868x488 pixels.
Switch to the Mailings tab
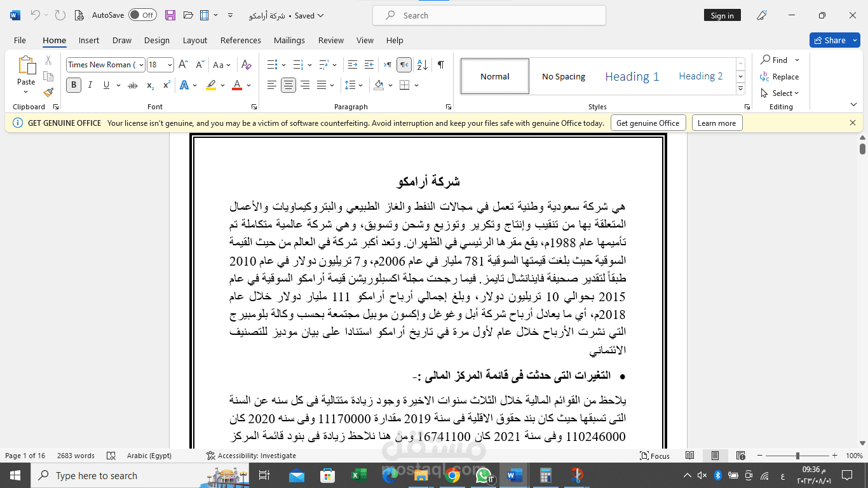(290, 40)
